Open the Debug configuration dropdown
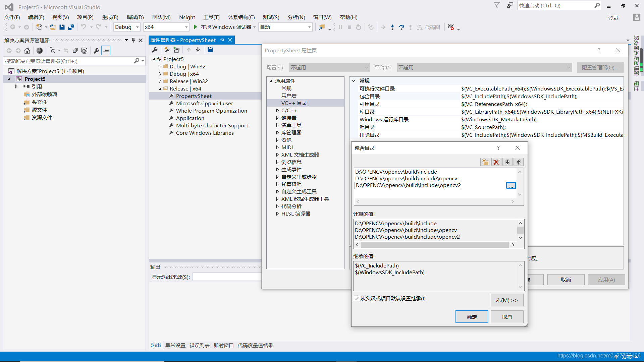This screenshot has height=362, width=644. tap(127, 27)
